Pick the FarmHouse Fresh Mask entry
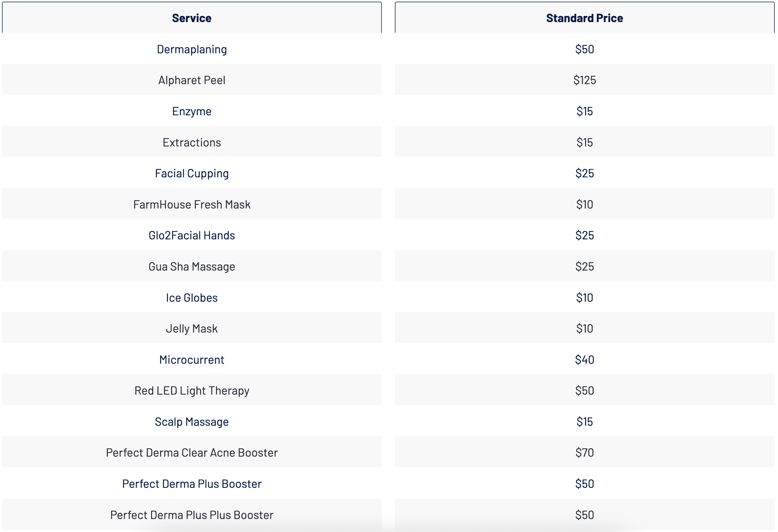The image size is (778, 532). pos(192,205)
